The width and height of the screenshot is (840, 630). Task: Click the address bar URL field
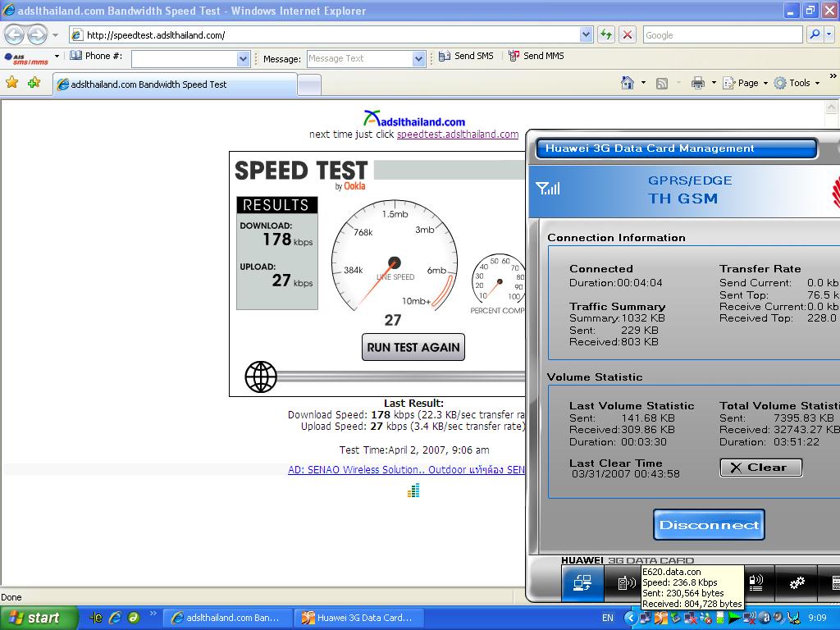(x=325, y=35)
